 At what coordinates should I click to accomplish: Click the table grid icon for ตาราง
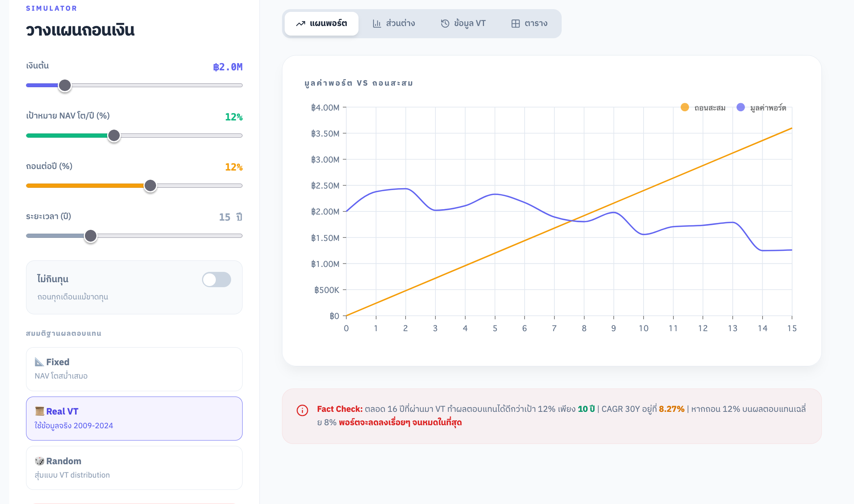pyautogui.click(x=515, y=24)
